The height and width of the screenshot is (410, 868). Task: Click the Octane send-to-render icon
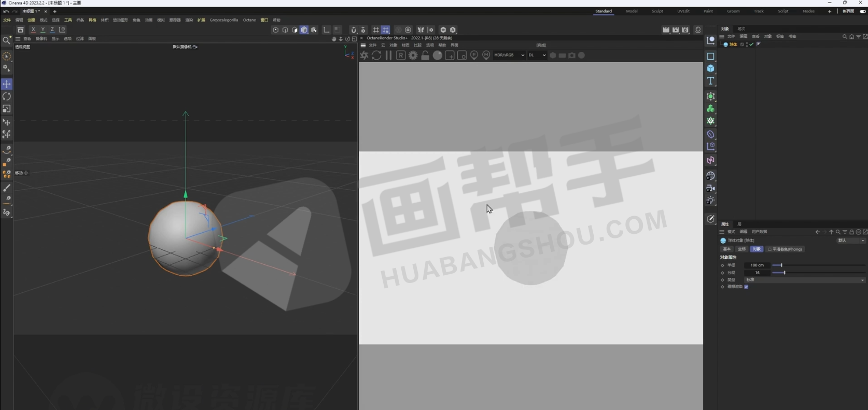click(364, 55)
